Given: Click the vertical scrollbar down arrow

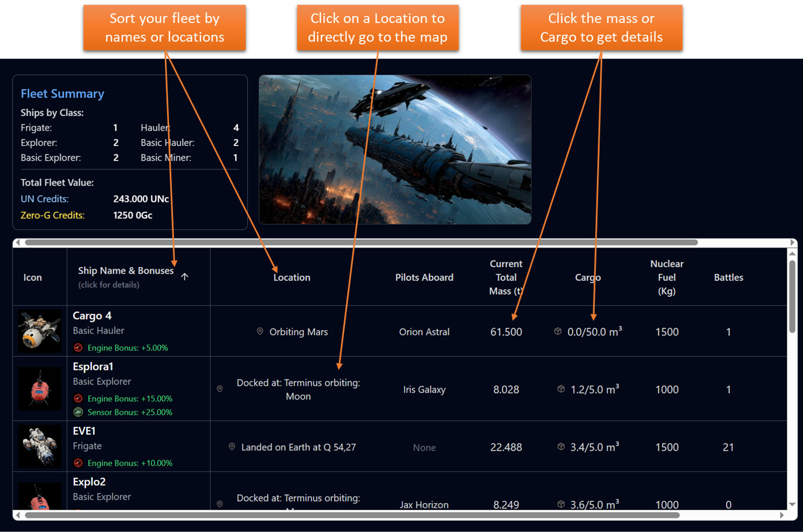Looking at the screenshot, I should 792,505.
